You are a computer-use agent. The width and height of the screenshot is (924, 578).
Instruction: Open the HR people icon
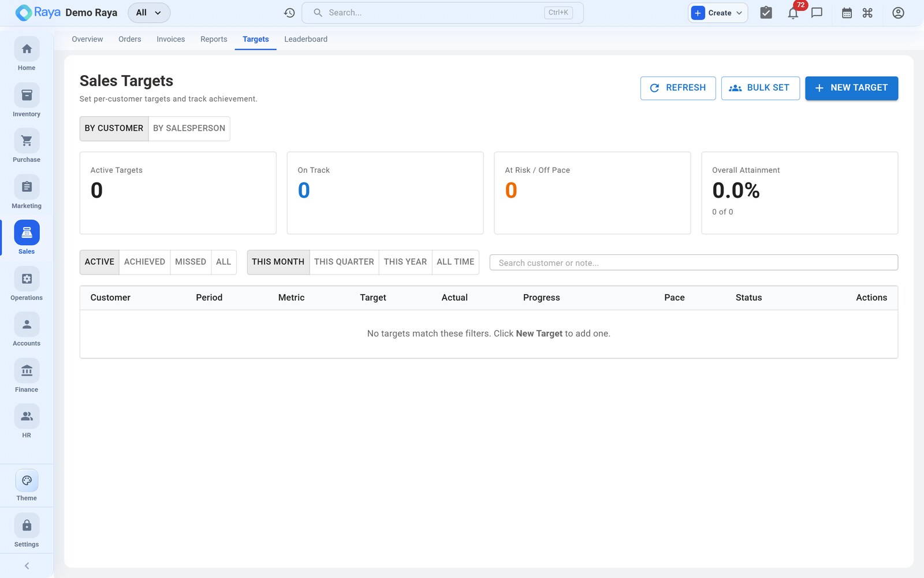[27, 417]
